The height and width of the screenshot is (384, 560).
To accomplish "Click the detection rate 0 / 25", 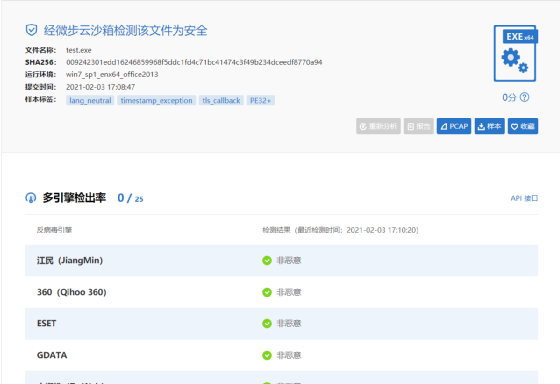I will click(x=130, y=198).
